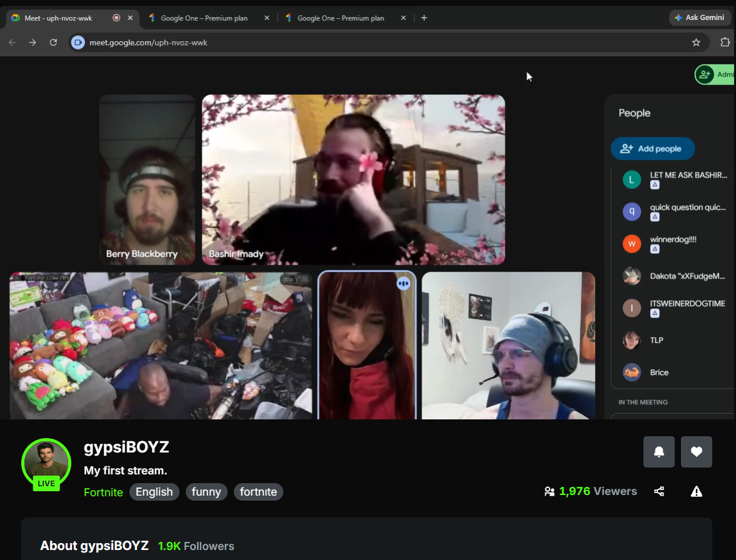Click the camera site-info icon in address bar
Image resolution: width=736 pixels, height=560 pixels.
tap(78, 42)
